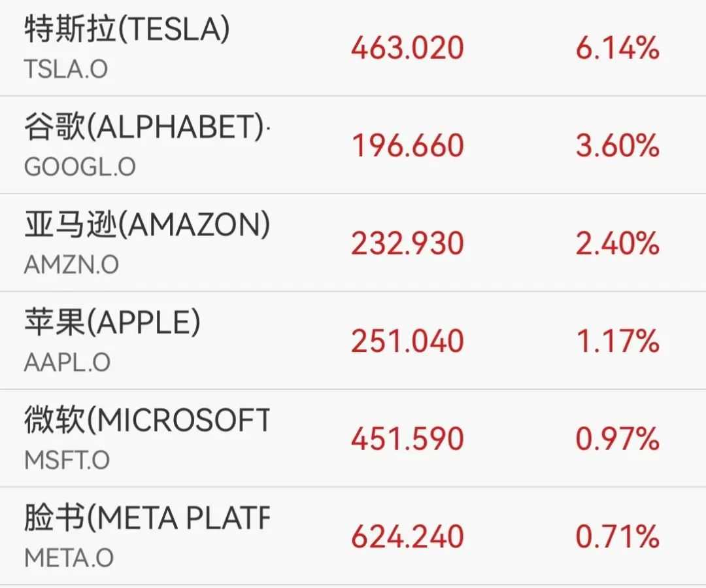Select Tesla's 6.14% change value

[617, 49]
